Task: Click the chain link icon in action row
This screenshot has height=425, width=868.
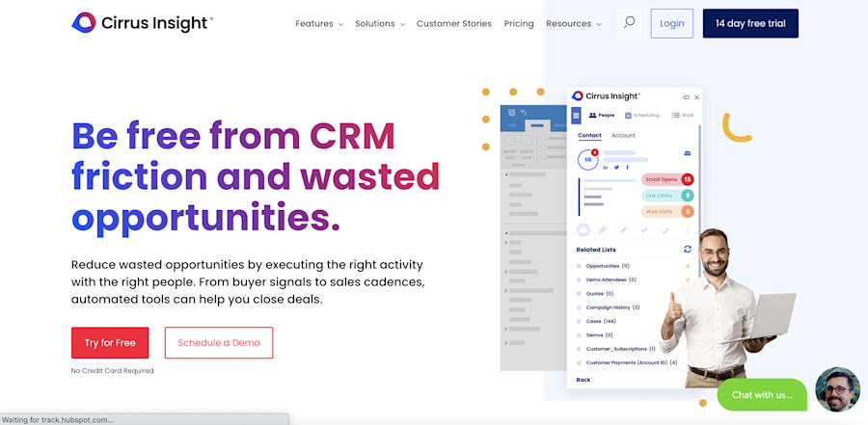Action: point(602,230)
